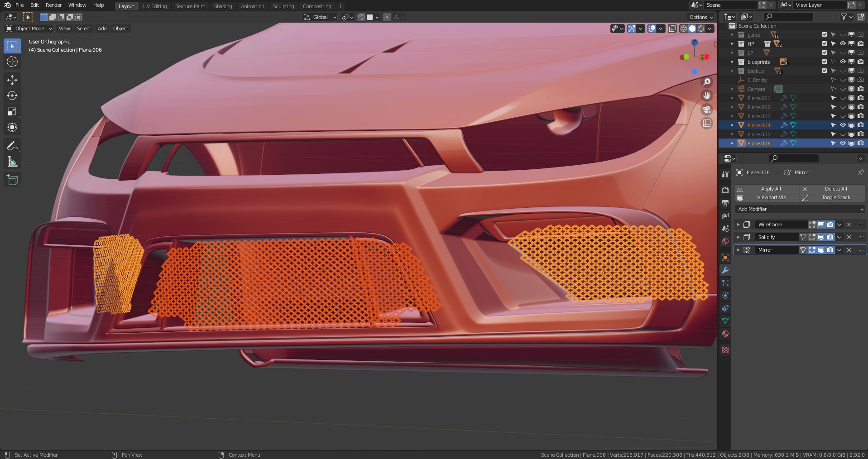Pin the properties editor context
The image size is (868, 459).
pyautogui.click(x=860, y=172)
